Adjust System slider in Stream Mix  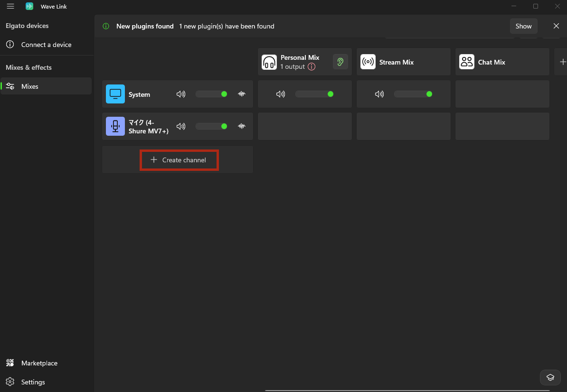413,94
